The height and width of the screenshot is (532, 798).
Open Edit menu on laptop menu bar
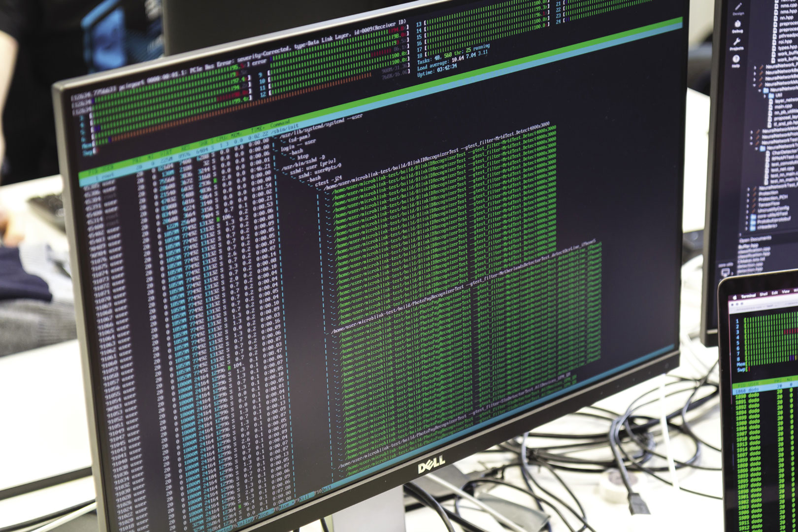pos(775,293)
